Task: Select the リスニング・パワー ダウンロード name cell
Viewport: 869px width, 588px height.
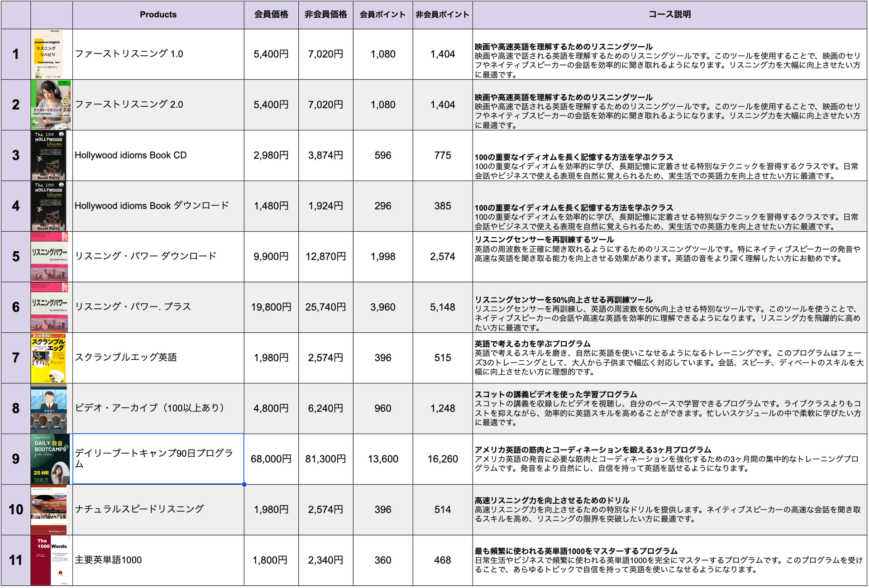Action: pos(158,257)
